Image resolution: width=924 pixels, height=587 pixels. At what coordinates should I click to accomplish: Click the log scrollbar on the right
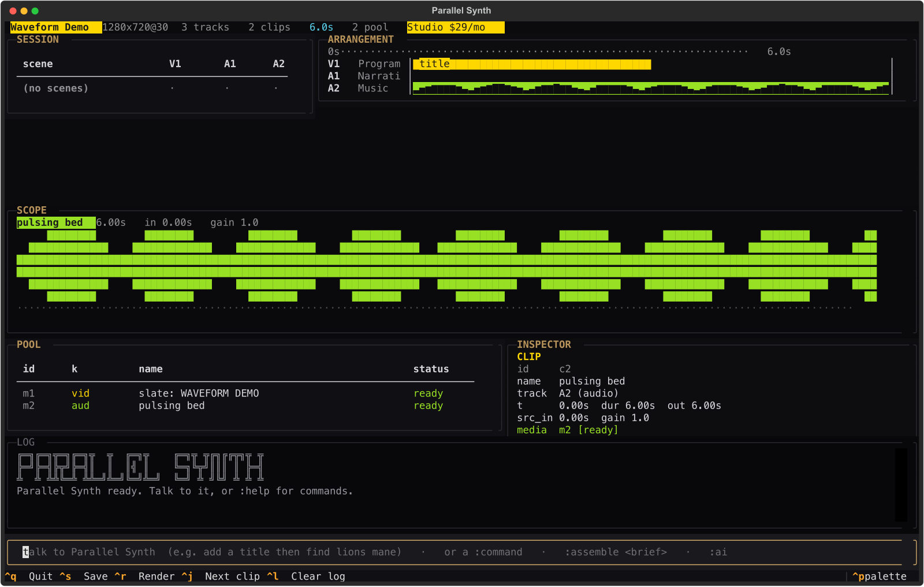point(901,485)
